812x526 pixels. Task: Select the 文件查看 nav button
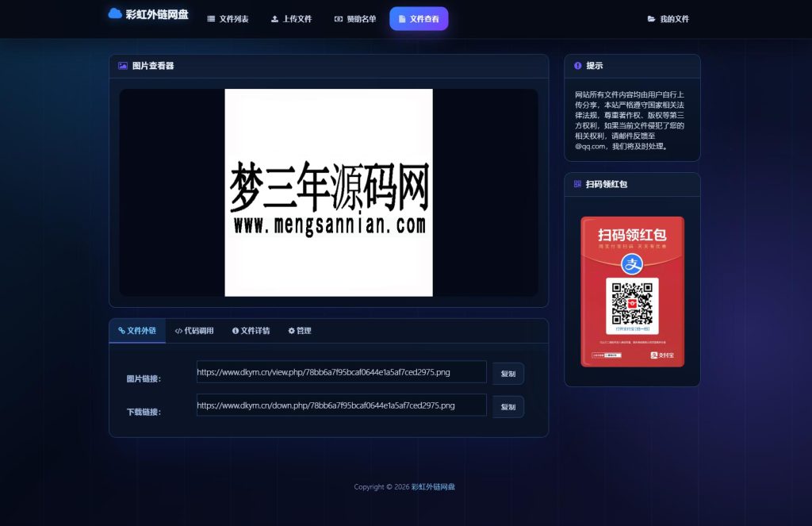click(x=419, y=19)
